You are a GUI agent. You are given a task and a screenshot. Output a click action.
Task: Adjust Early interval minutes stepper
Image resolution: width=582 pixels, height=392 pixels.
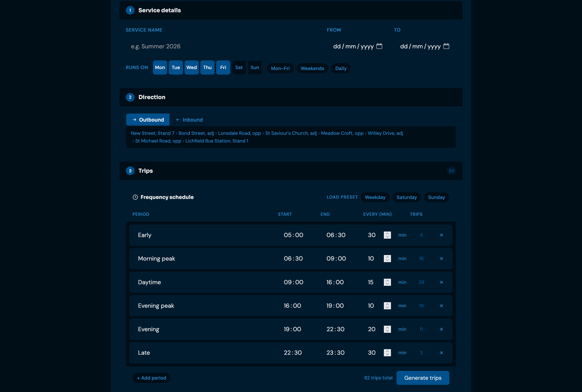[x=387, y=235]
